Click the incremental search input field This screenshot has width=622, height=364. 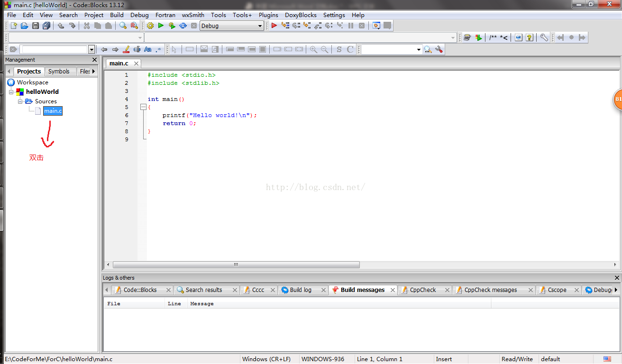pyautogui.click(x=55, y=49)
